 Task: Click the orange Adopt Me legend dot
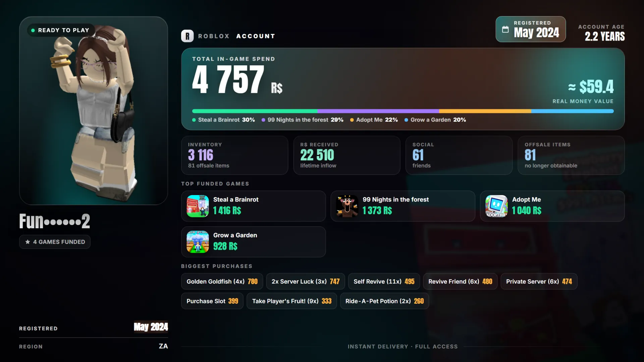[352, 120]
